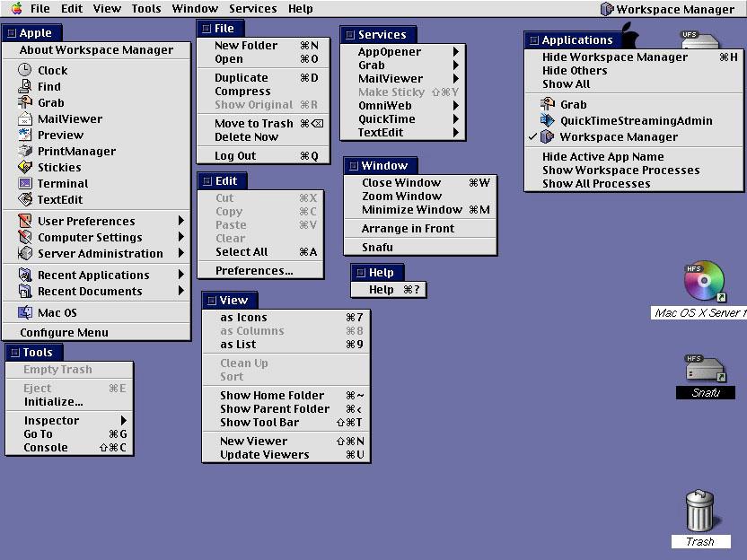Click Workspace Manager icon in menu bar corner
This screenshot has height=560, width=747.
[606, 9]
